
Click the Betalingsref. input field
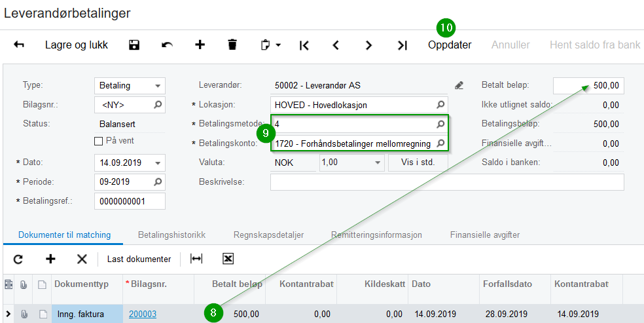(130, 201)
